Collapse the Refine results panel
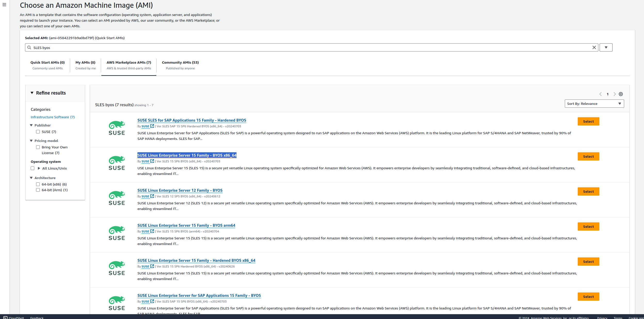 (x=32, y=93)
